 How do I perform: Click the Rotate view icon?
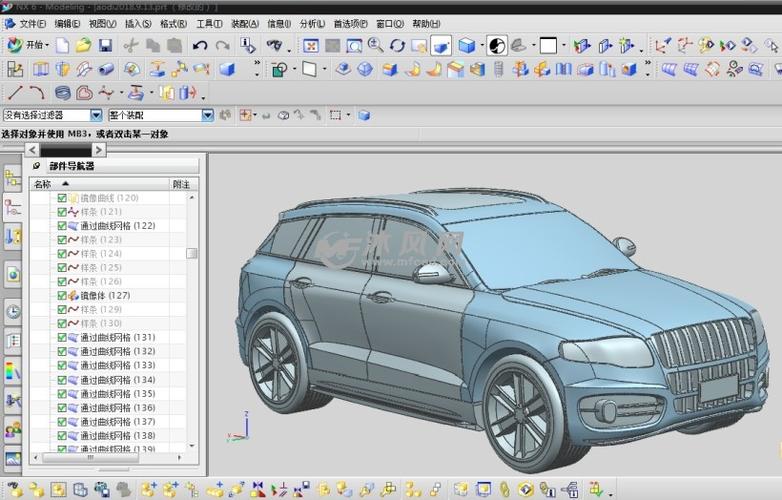tap(397, 45)
